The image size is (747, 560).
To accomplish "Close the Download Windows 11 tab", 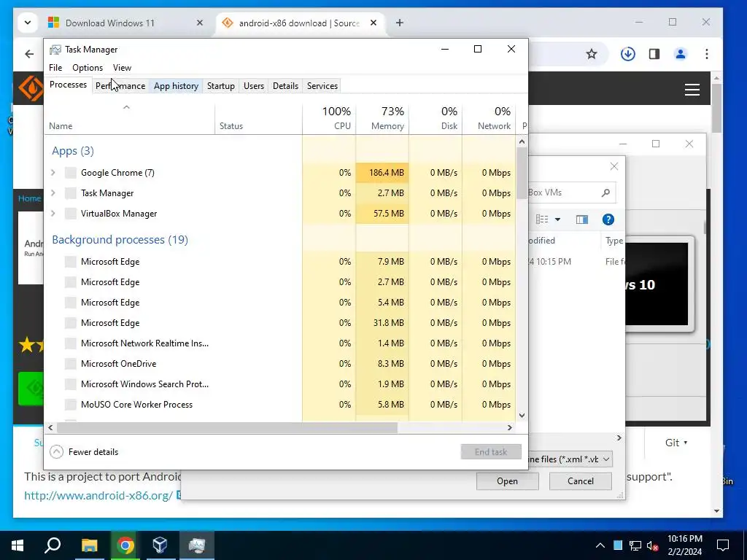I will 200,23.
